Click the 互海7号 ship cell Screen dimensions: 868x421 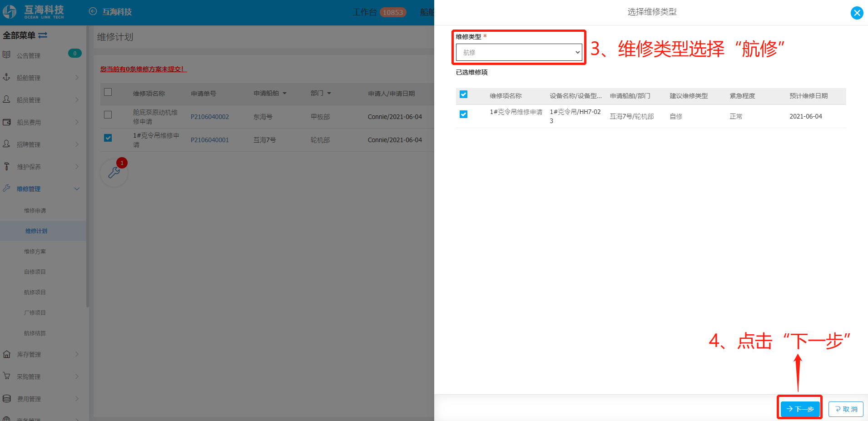(265, 140)
